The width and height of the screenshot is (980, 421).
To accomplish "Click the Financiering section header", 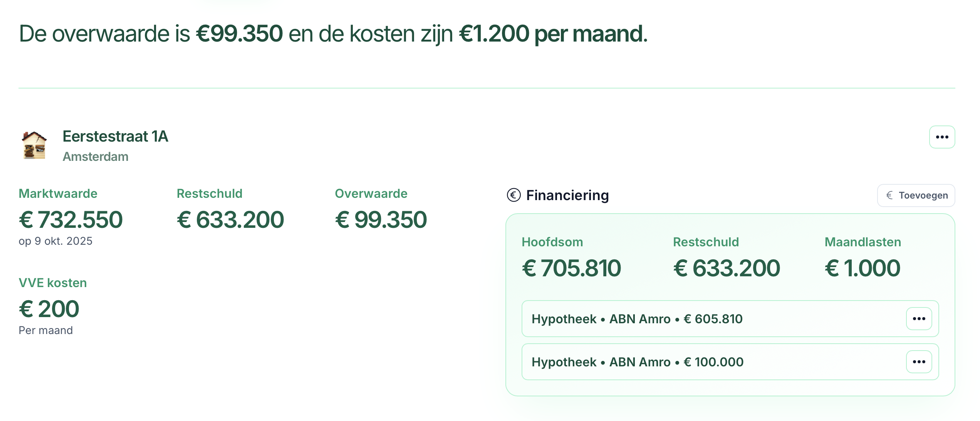I will coord(568,195).
